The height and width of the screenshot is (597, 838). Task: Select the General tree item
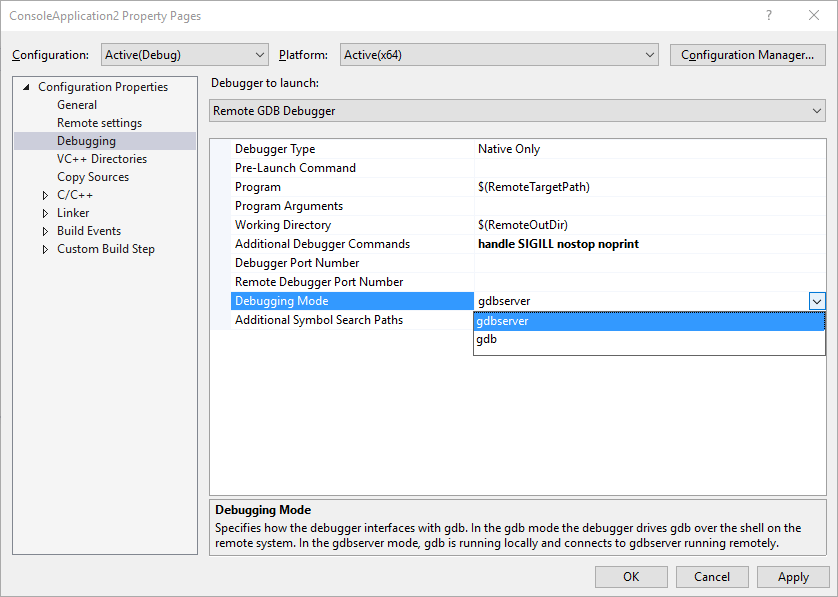point(76,104)
